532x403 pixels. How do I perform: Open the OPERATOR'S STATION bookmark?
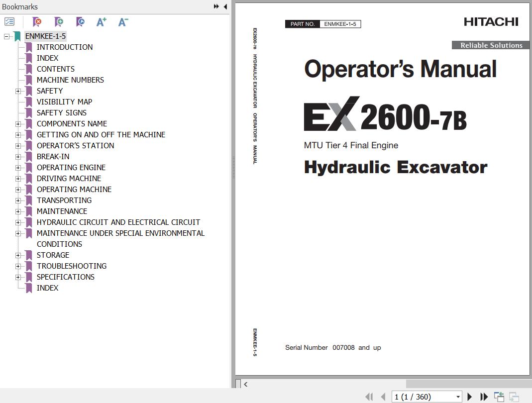point(75,145)
